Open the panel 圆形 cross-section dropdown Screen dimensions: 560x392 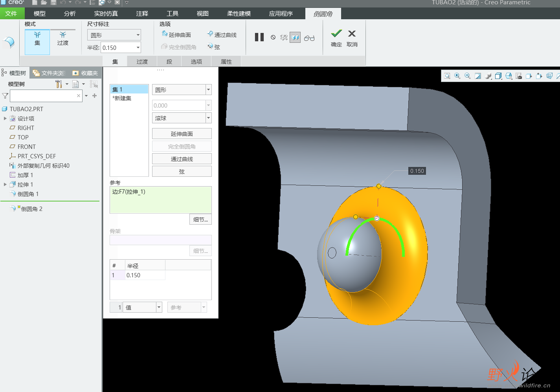coord(182,90)
